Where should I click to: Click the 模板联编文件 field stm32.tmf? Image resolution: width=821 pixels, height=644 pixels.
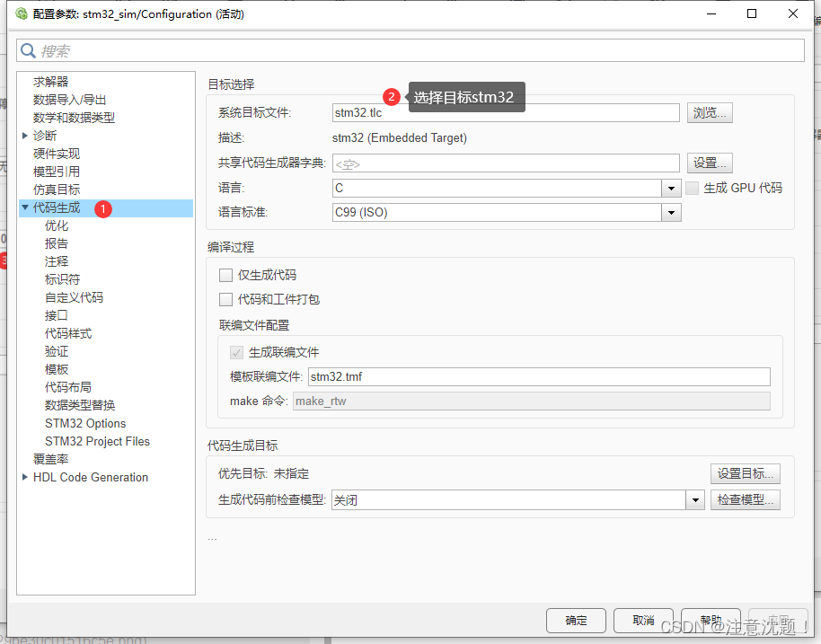[x=539, y=377]
